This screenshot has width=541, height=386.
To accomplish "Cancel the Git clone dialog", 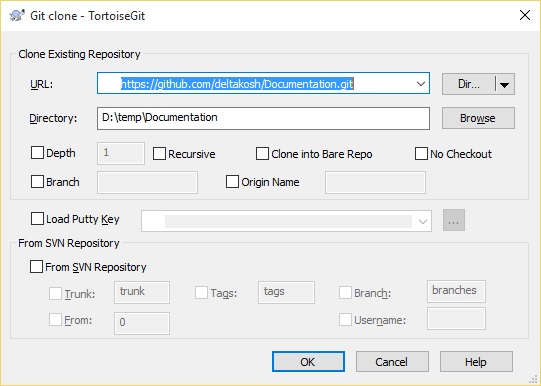I will tap(392, 362).
